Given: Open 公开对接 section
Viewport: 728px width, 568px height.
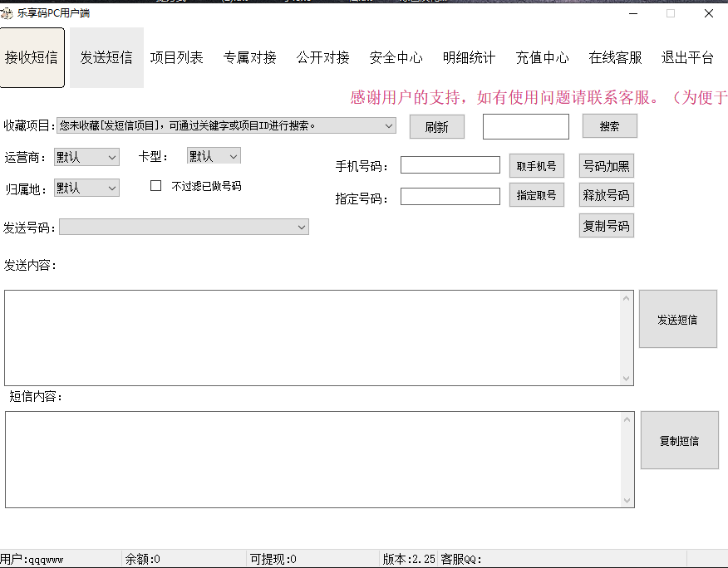Looking at the screenshot, I should coord(323,57).
